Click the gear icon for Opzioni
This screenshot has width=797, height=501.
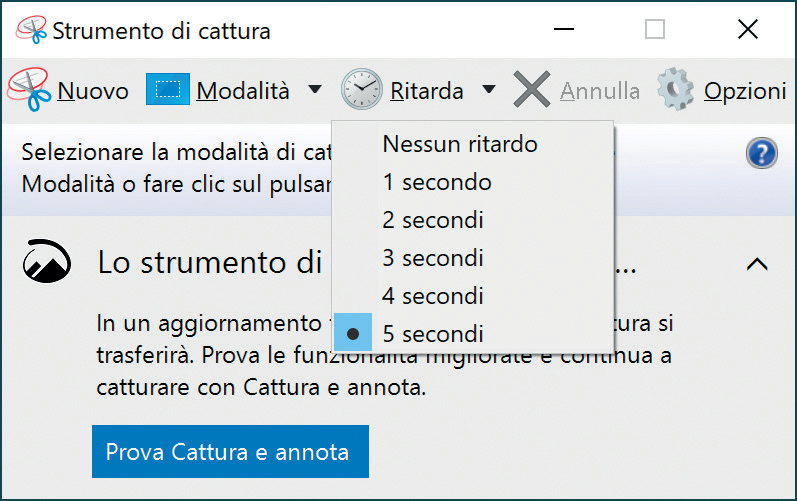(676, 89)
